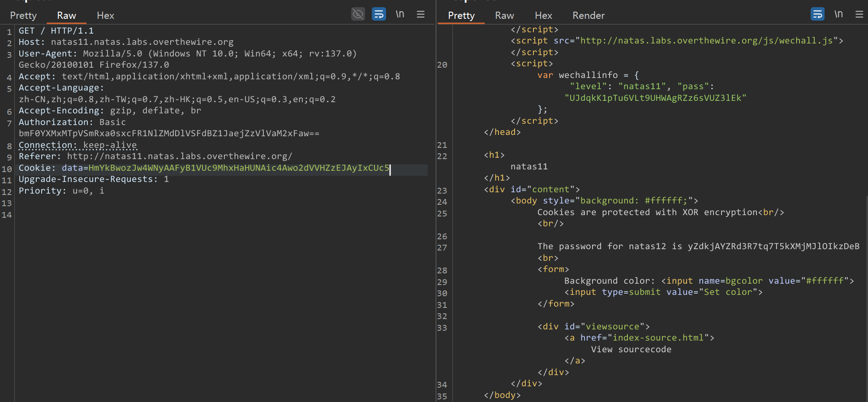Image resolution: width=868 pixels, height=402 pixels.
Task: Click natas11 heading text in response
Action: pos(529,167)
